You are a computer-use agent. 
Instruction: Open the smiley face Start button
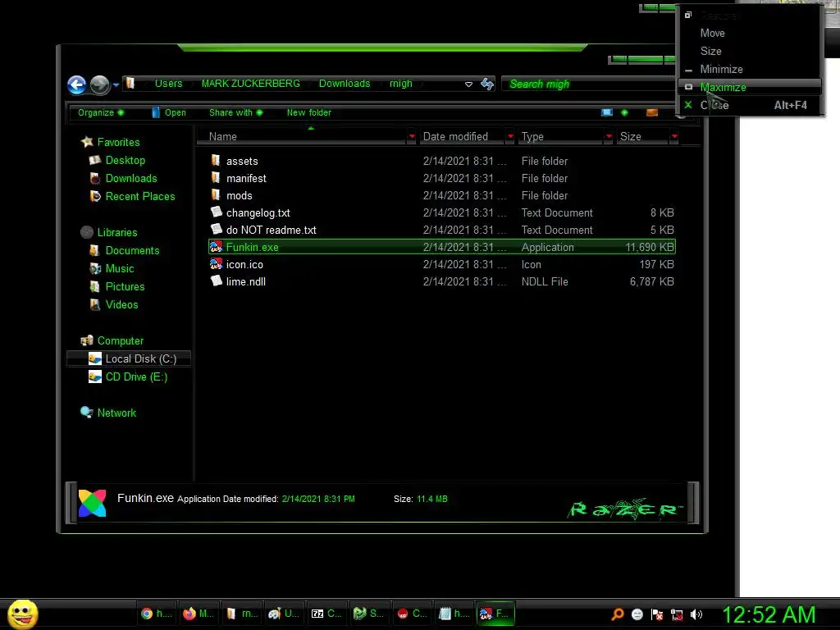(x=22, y=614)
